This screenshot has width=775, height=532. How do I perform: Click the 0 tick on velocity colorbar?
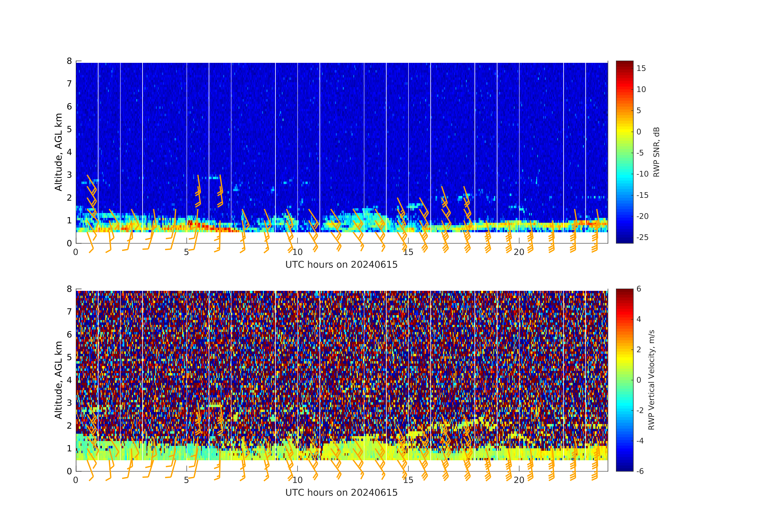[x=639, y=380]
